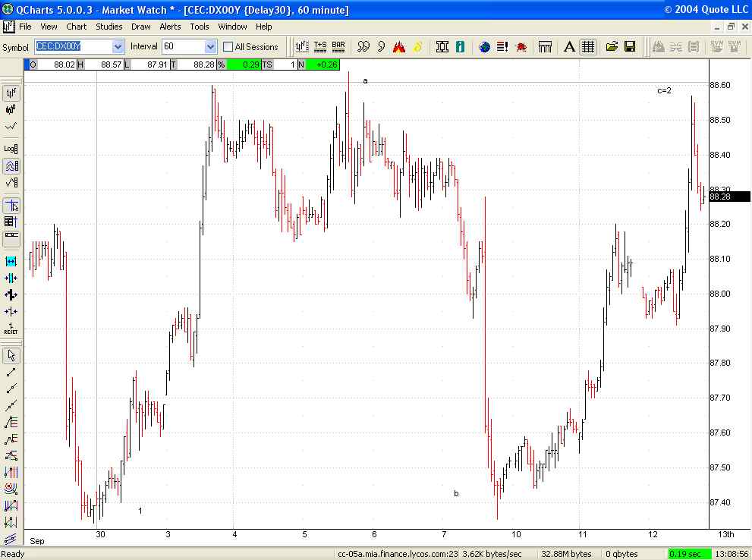The height and width of the screenshot is (560, 752).
Task: Click the horizontal compress chart tool
Action: point(11,278)
